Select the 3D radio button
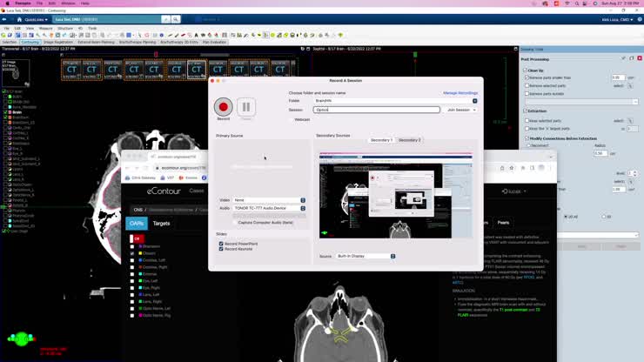The height and width of the screenshot is (362, 644). pyautogui.click(x=604, y=217)
